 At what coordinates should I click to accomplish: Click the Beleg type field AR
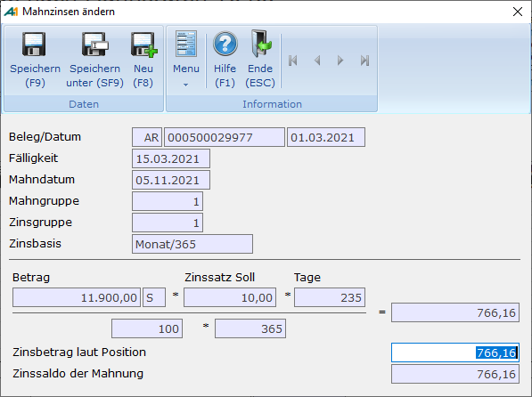[147, 137]
